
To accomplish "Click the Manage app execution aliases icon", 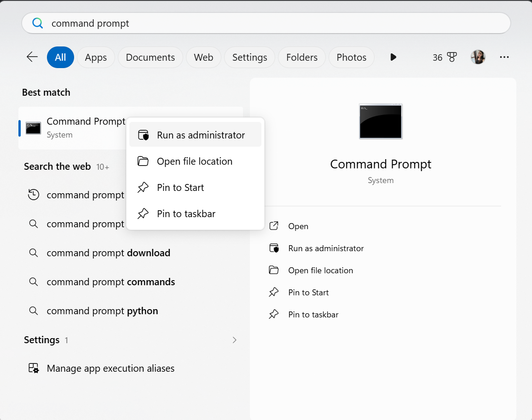I will point(33,368).
